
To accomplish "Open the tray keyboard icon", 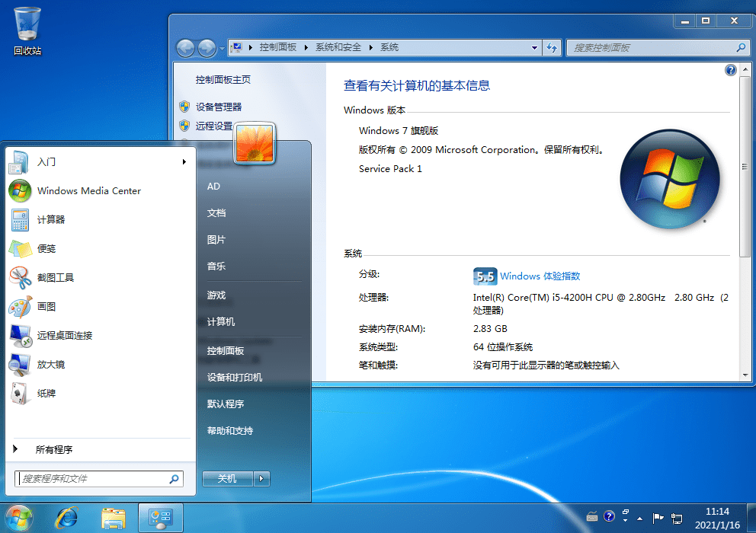I will click(x=592, y=518).
